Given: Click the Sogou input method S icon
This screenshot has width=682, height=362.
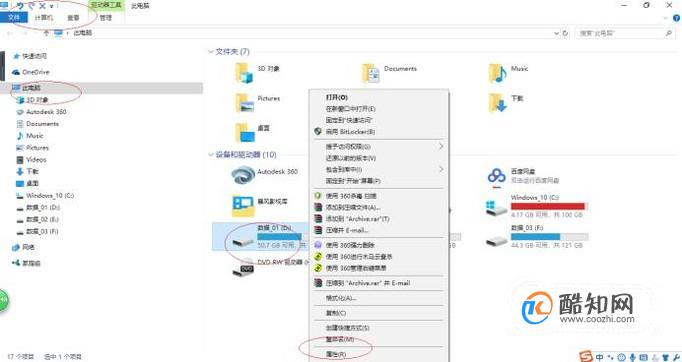Looking at the screenshot, I should pos(586,356).
